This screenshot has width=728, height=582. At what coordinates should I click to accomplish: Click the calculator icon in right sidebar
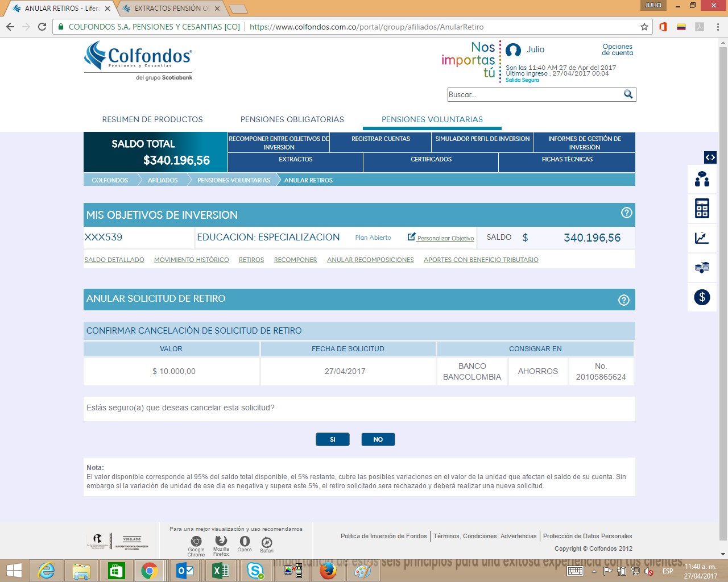tap(702, 209)
